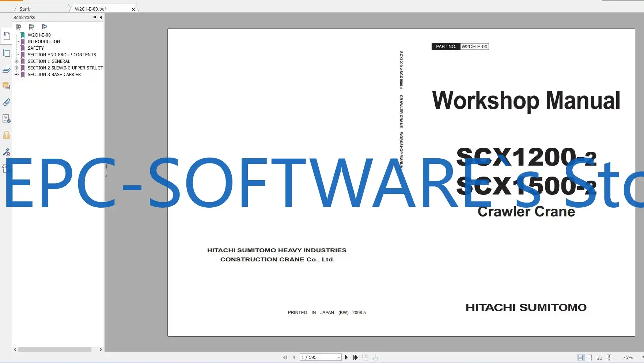The height and width of the screenshot is (363, 644).
Task: Click the bookmarks horizontal scrollbar thumb
Action: [x=55, y=349]
